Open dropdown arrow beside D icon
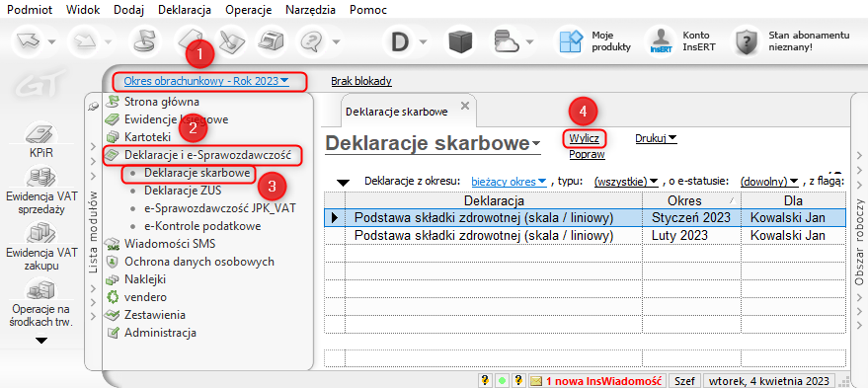Viewport: 868px width, 388px height. click(424, 42)
